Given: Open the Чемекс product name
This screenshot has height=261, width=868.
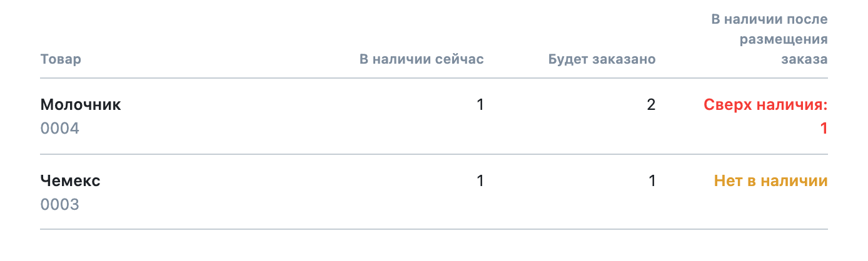Looking at the screenshot, I should (x=71, y=181).
